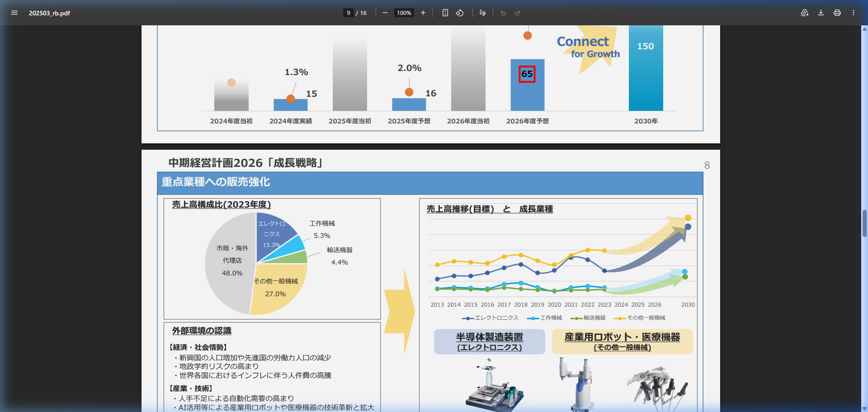This screenshot has width=868, height=412.
Task: Select the page number input field
Action: (x=348, y=13)
